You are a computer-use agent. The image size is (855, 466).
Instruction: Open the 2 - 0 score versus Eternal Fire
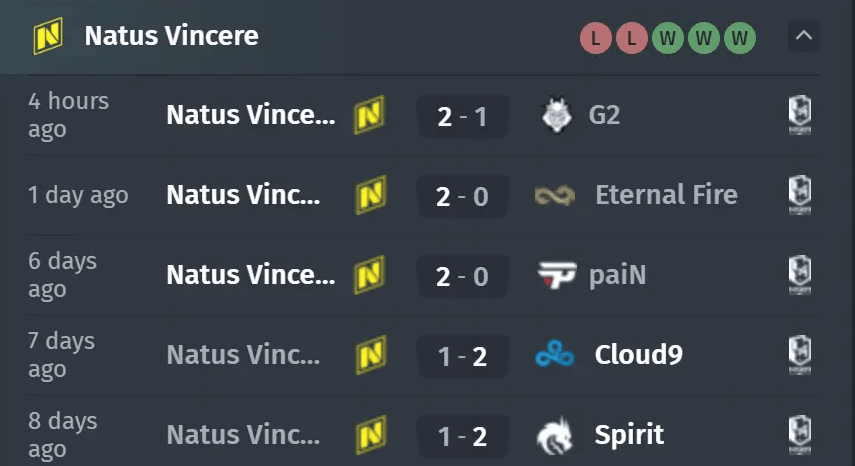pyautogui.click(x=462, y=196)
